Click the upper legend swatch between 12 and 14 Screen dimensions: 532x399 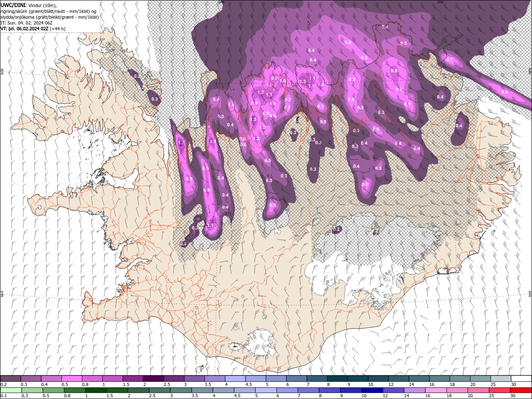398,379
